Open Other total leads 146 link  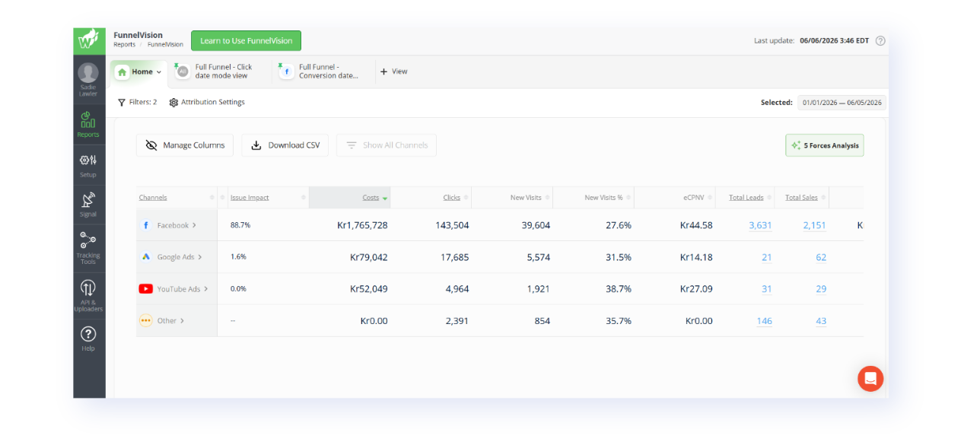[x=765, y=321]
